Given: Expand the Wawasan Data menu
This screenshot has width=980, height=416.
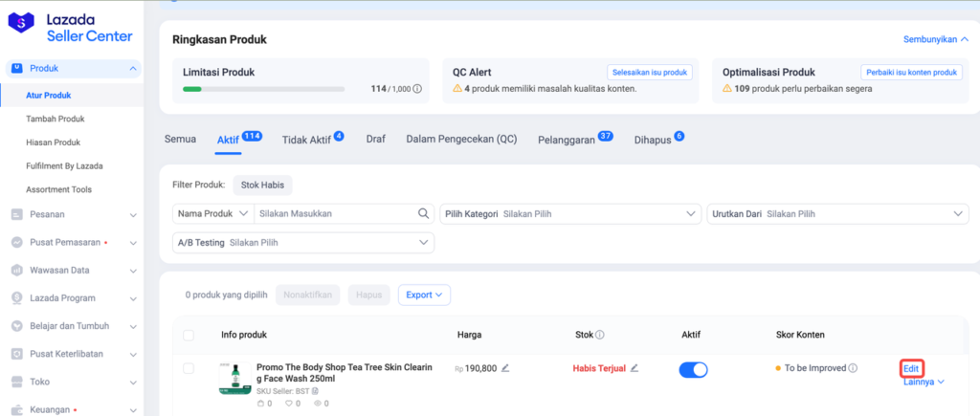Looking at the screenshot, I should point(132,271).
